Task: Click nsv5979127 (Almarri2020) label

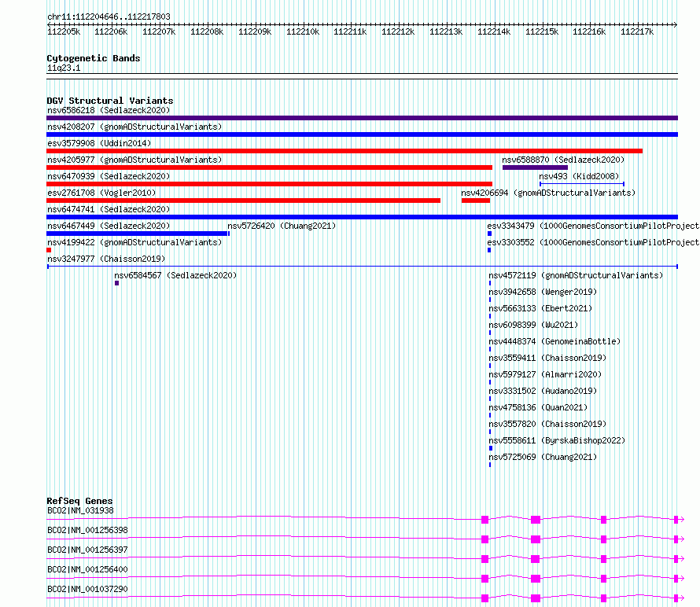Action: (545, 374)
